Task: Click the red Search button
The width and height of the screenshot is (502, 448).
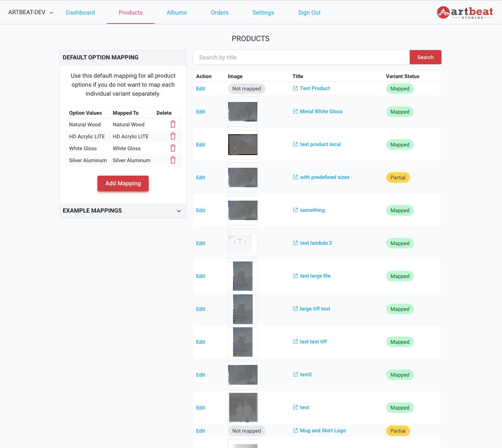Action: coord(425,57)
